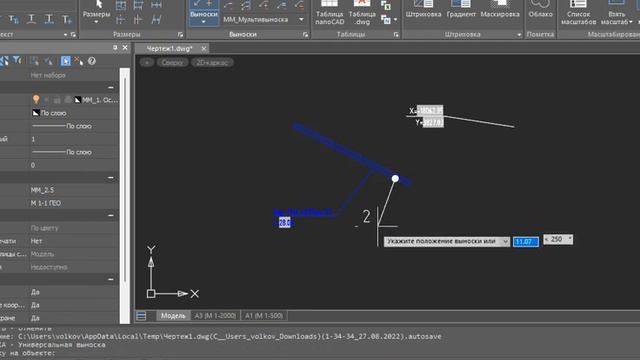Open the command prompt options dropdown arrow
640x360 pixels.
pos(505,242)
